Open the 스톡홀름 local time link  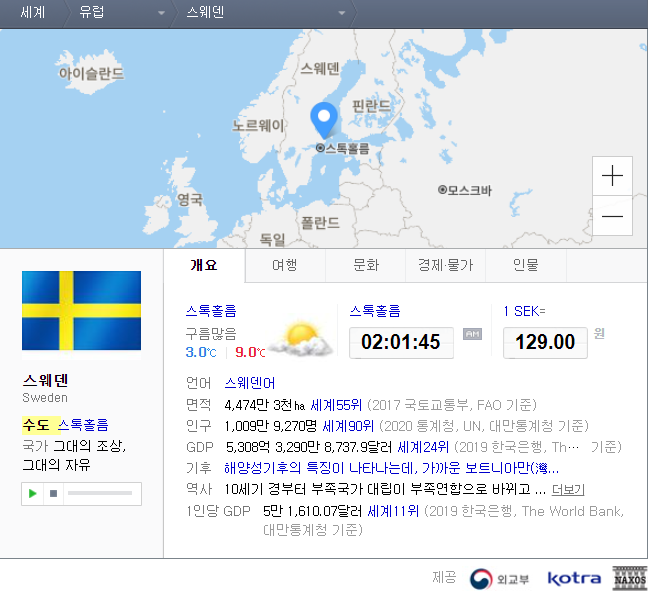375,311
